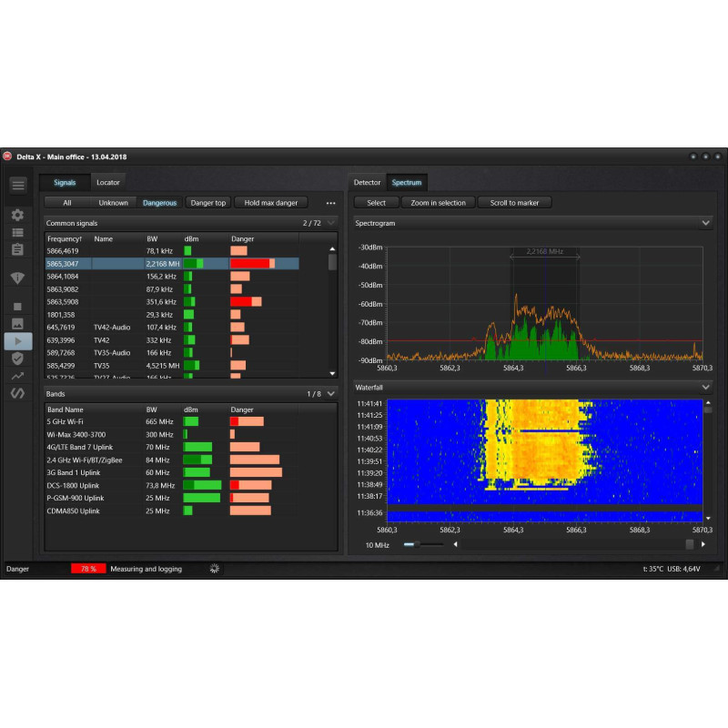Click the image picture icon in sidebar

coord(17,324)
